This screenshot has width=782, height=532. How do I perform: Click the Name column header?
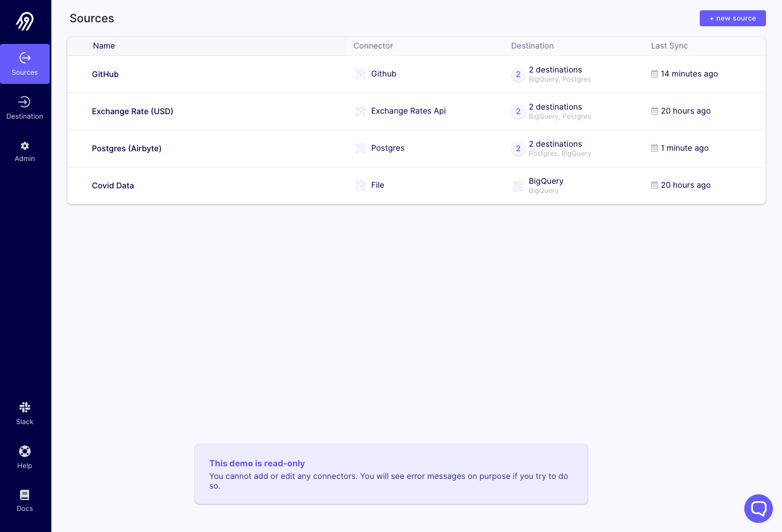coord(104,46)
